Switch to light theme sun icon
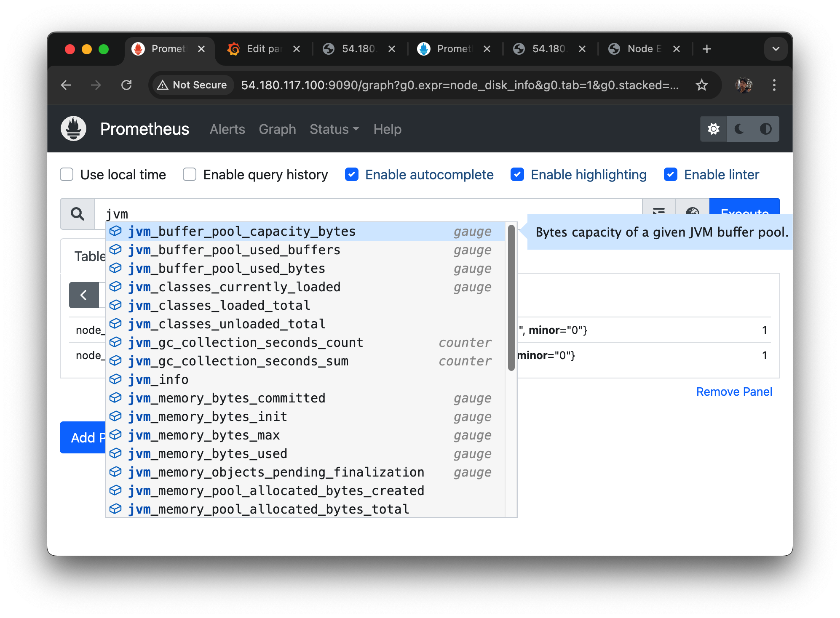Viewport: 840px width, 618px height. click(713, 129)
